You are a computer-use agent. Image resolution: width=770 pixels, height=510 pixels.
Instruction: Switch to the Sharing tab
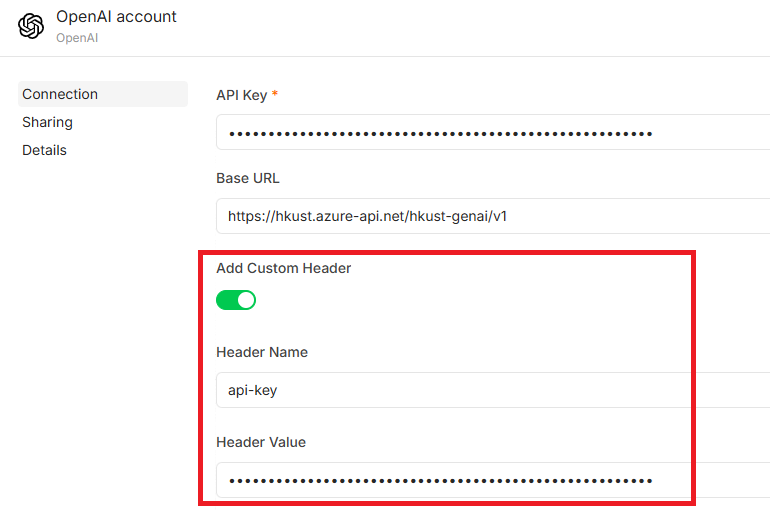click(47, 122)
